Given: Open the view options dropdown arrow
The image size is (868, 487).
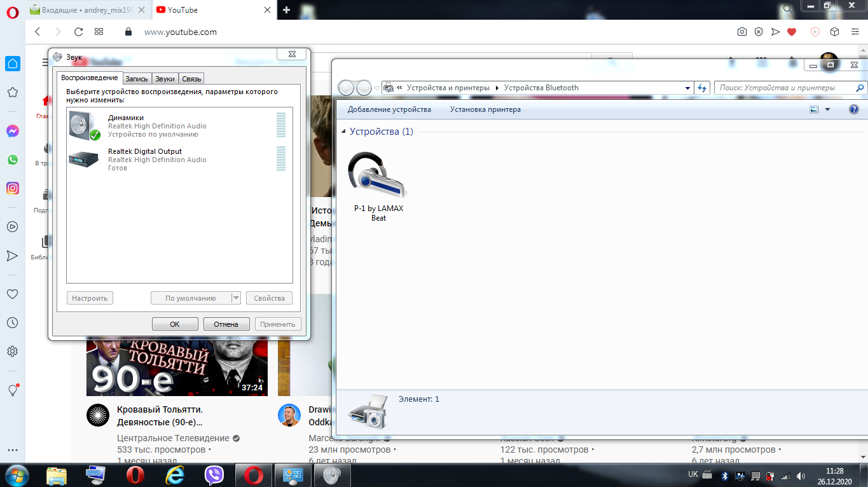Looking at the screenshot, I should pyautogui.click(x=827, y=109).
